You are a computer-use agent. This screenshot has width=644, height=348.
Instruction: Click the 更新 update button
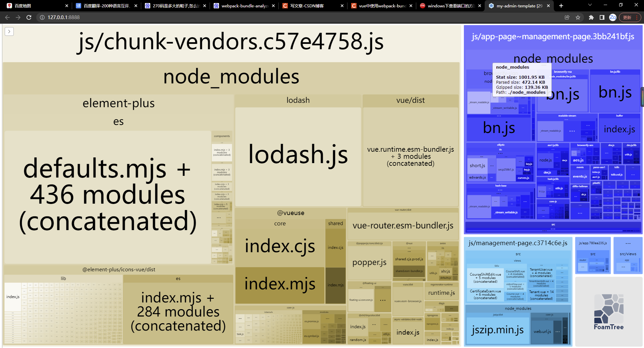tap(631, 17)
